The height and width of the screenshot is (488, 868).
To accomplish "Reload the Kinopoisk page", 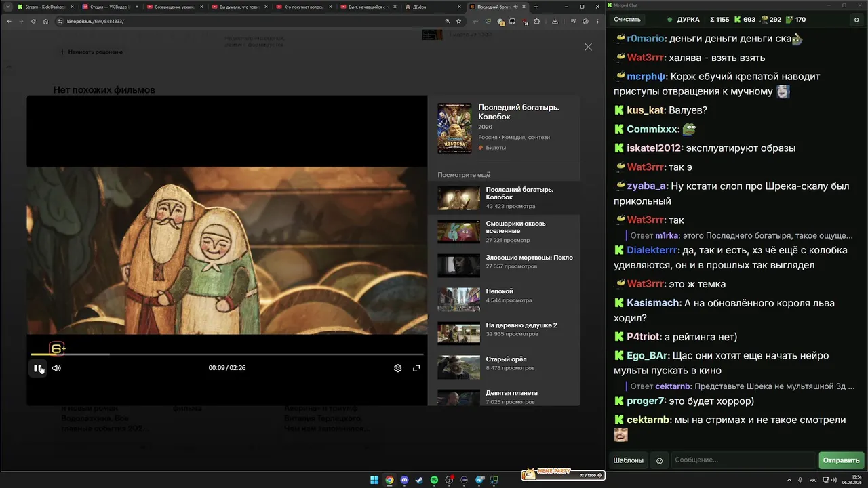I will (x=33, y=21).
